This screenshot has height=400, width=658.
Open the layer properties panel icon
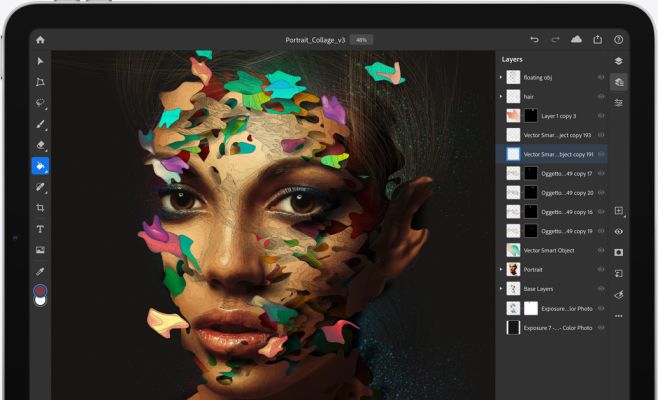coord(619,103)
